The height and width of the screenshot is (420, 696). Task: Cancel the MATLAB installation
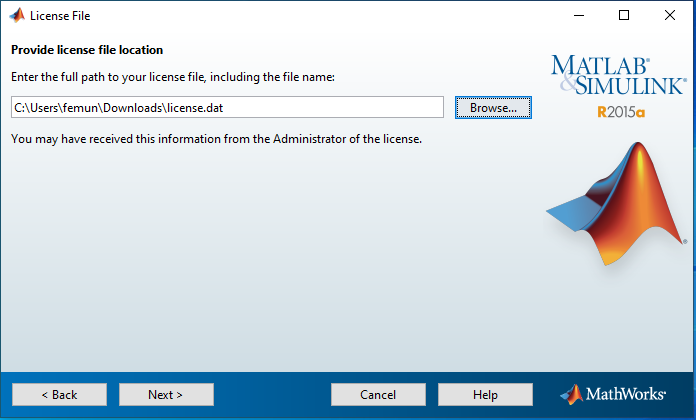click(x=378, y=395)
